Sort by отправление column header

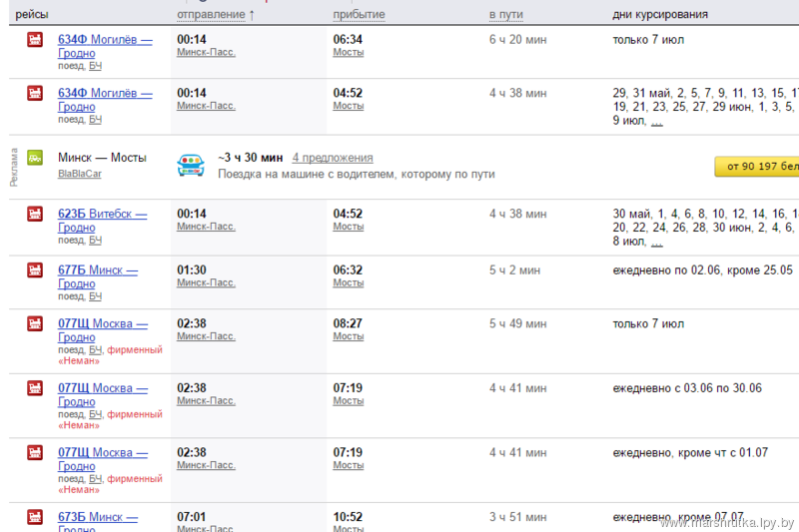(215, 15)
